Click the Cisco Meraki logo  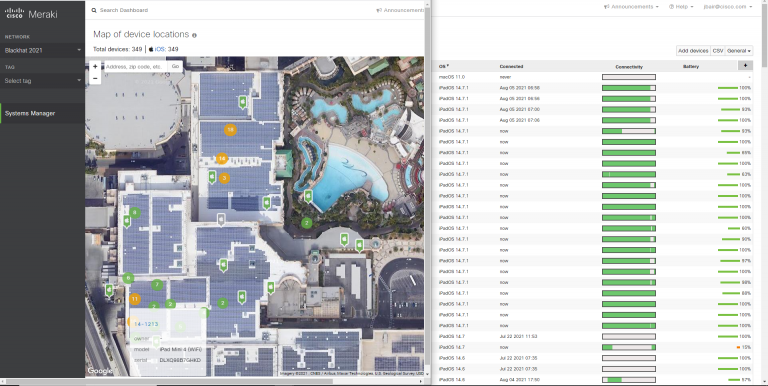point(31,14)
